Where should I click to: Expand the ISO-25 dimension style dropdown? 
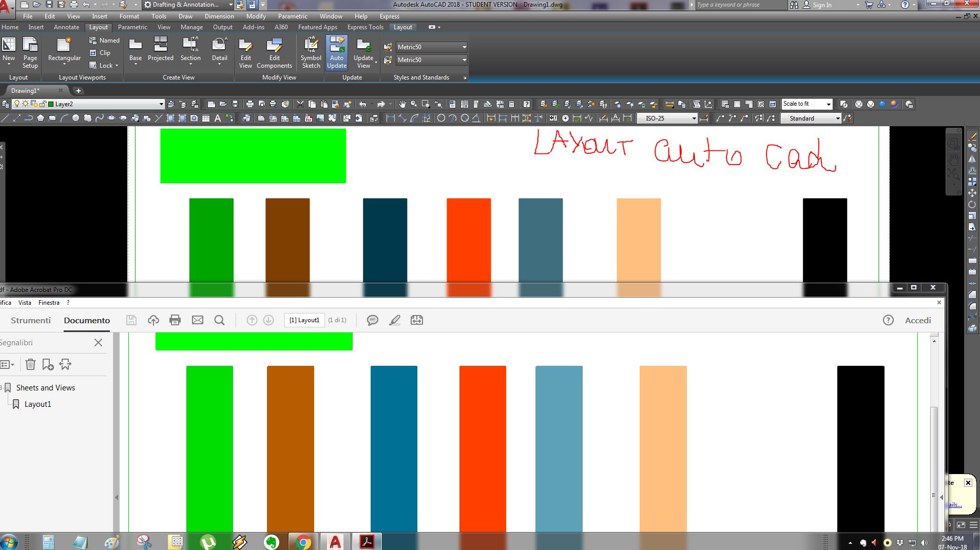694,118
